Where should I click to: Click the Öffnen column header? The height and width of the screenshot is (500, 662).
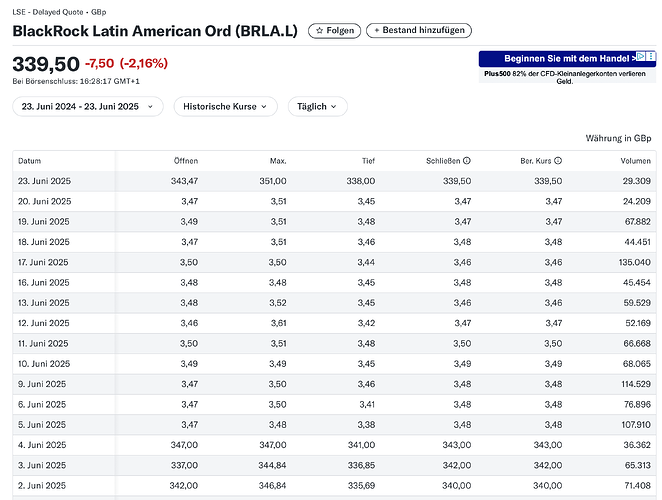pos(186,161)
